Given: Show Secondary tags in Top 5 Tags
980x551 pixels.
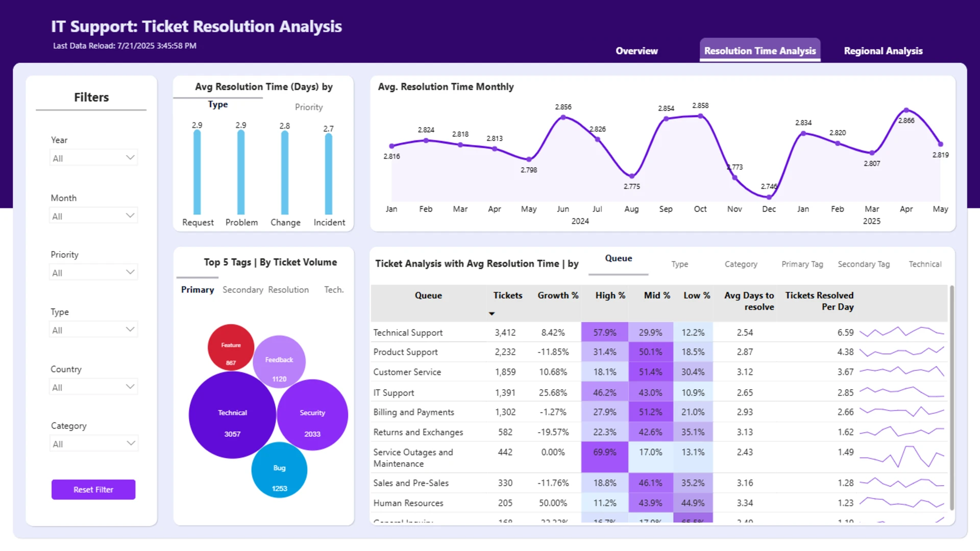Looking at the screenshot, I should (243, 290).
